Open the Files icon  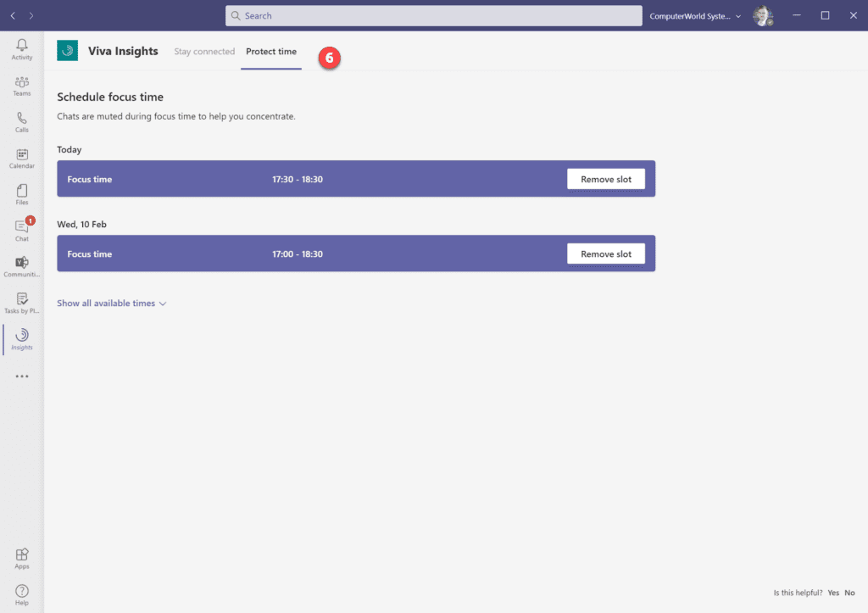point(21,194)
